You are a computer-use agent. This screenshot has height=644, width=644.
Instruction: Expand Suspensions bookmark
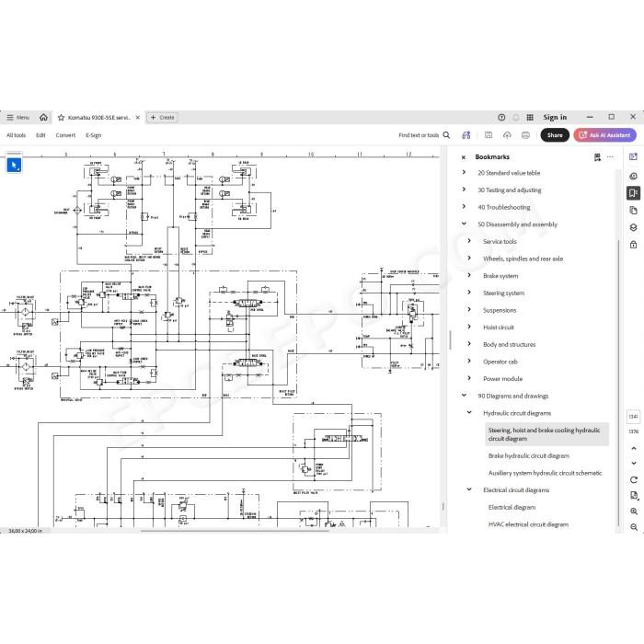[469, 310]
